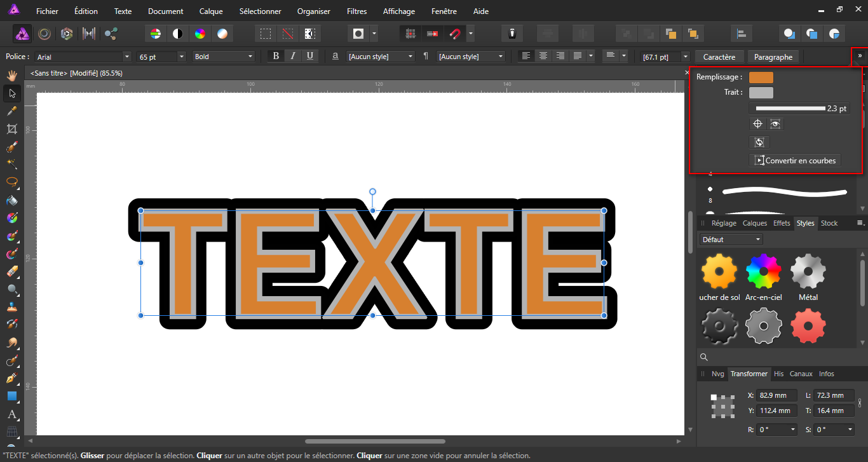This screenshot has height=462, width=868.
Task: Select the Crop tool
Action: point(11,129)
